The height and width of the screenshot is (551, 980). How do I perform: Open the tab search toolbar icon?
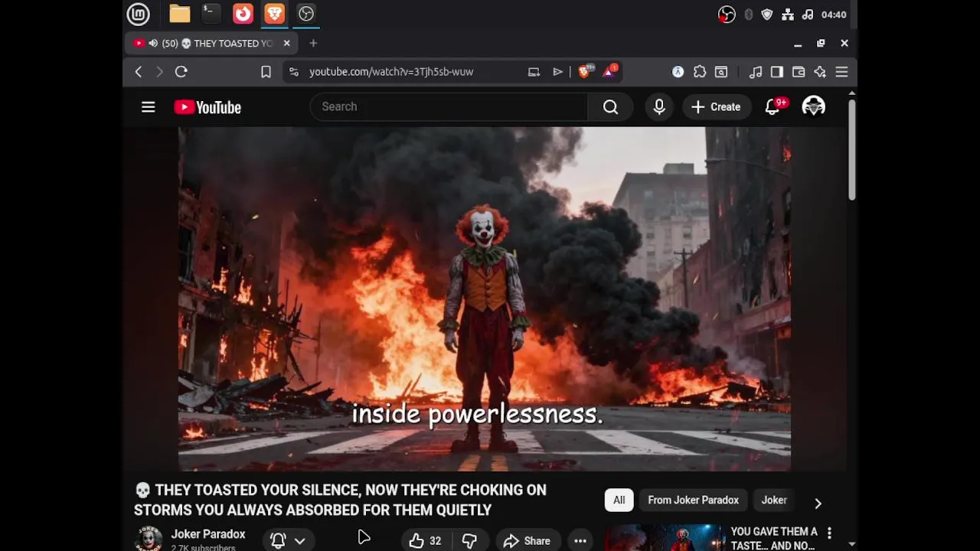tap(721, 72)
